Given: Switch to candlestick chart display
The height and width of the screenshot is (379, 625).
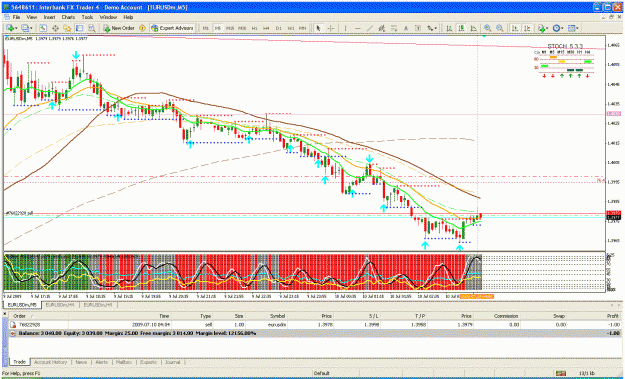Looking at the screenshot, I should [462, 28].
